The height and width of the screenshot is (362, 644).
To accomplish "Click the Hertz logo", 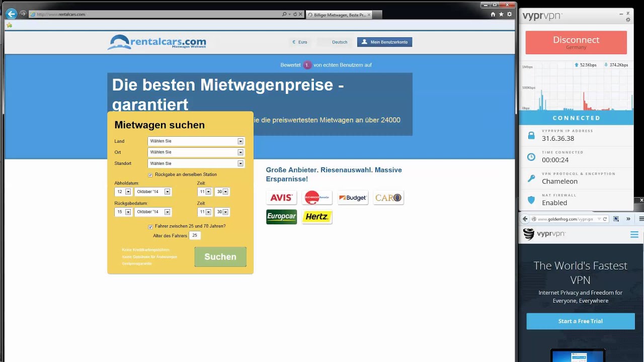I will click(x=317, y=217).
